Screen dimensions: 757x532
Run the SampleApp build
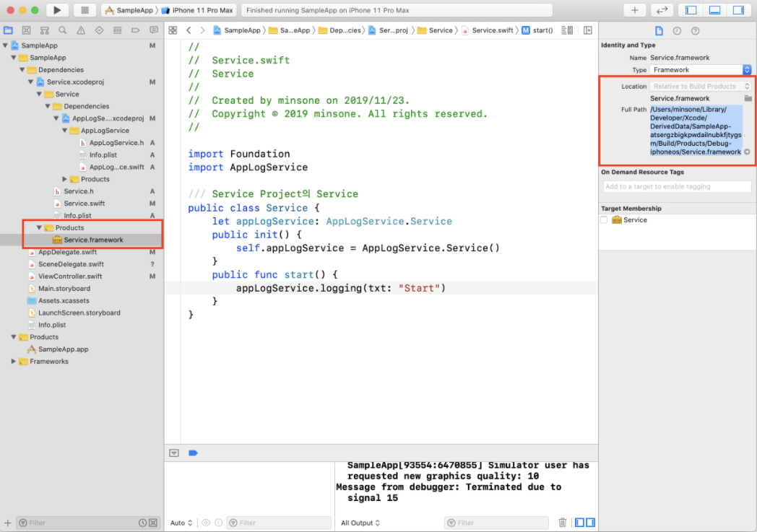[x=57, y=10]
